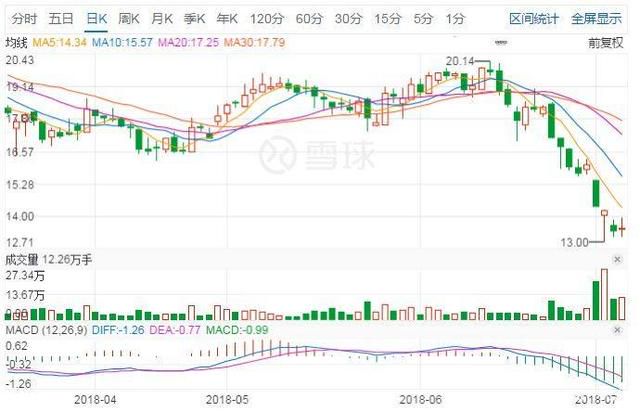Screen dimensions: 640x412
Task: Click the 27.34万 volume axis label
Action: point(25,276)
